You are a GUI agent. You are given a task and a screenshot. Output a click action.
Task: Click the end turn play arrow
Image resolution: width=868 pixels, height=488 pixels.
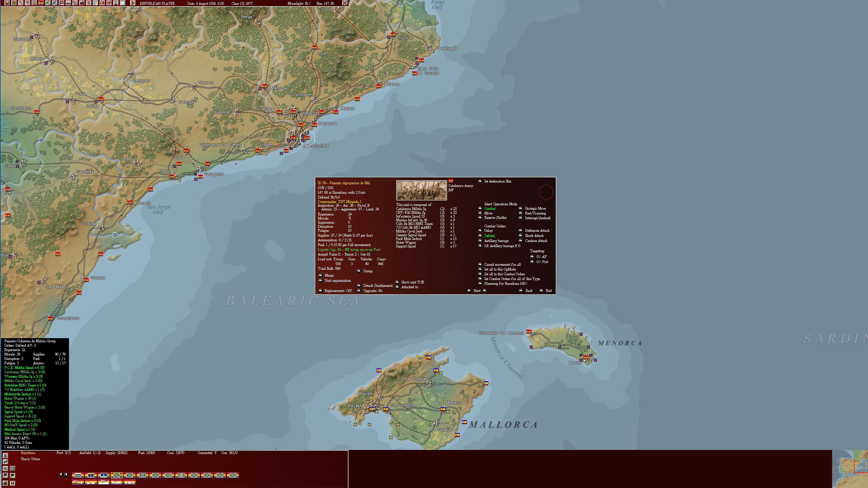click(133, 3)
